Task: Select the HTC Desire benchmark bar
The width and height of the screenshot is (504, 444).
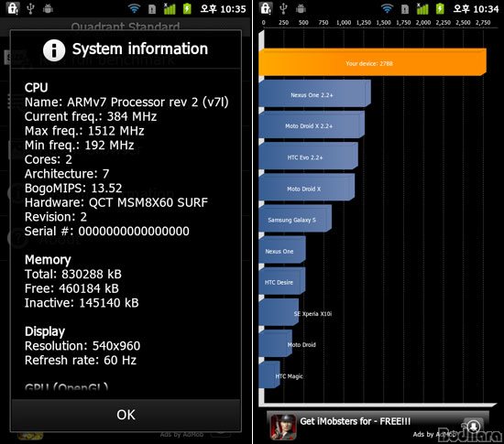Action: [282, 282]
